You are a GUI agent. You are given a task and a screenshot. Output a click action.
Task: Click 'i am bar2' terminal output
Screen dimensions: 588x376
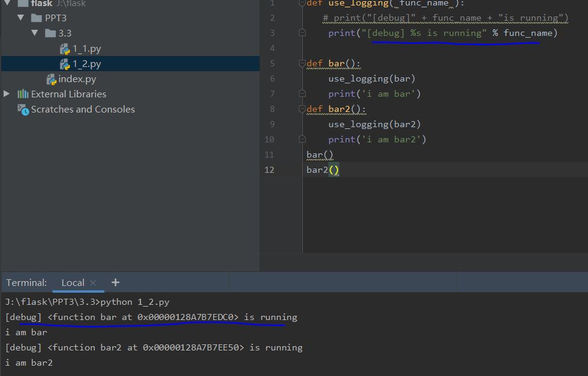pyautogui.click(x=29, y=363)
